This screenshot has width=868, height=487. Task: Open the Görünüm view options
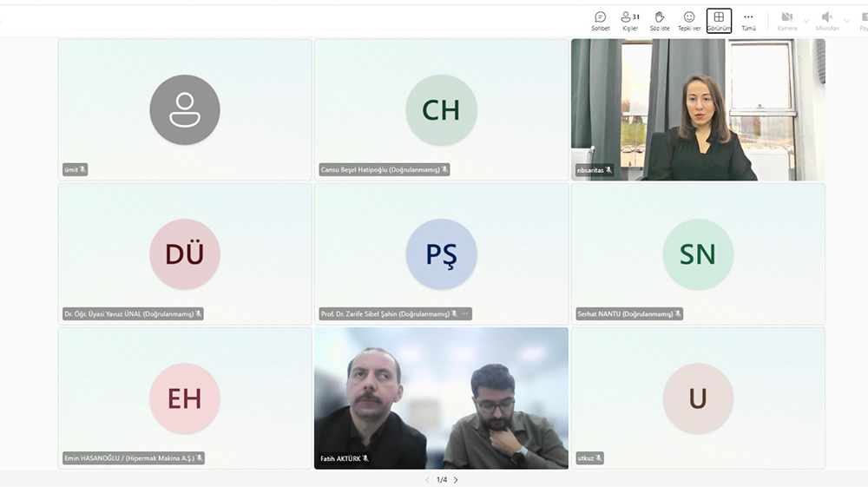719,21
